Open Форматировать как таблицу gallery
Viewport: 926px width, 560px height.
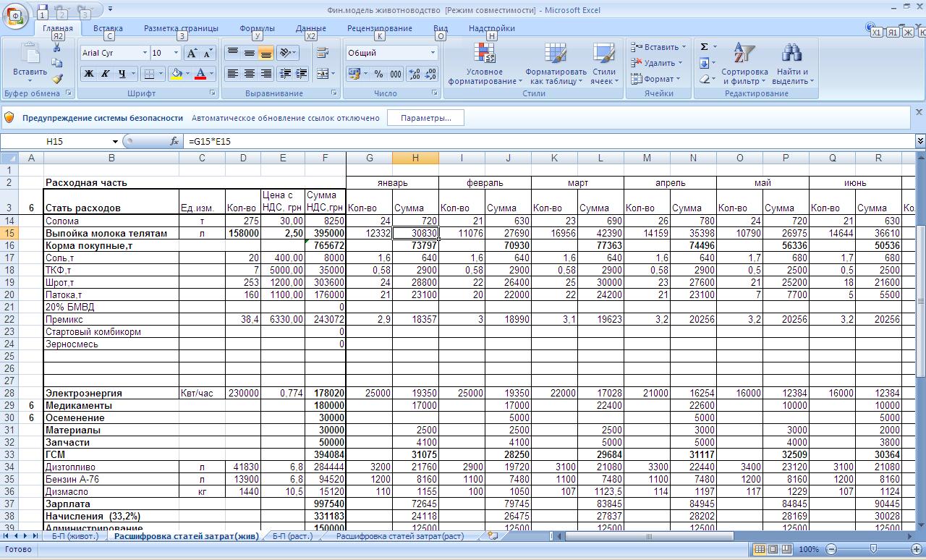(x=556, y=64)
